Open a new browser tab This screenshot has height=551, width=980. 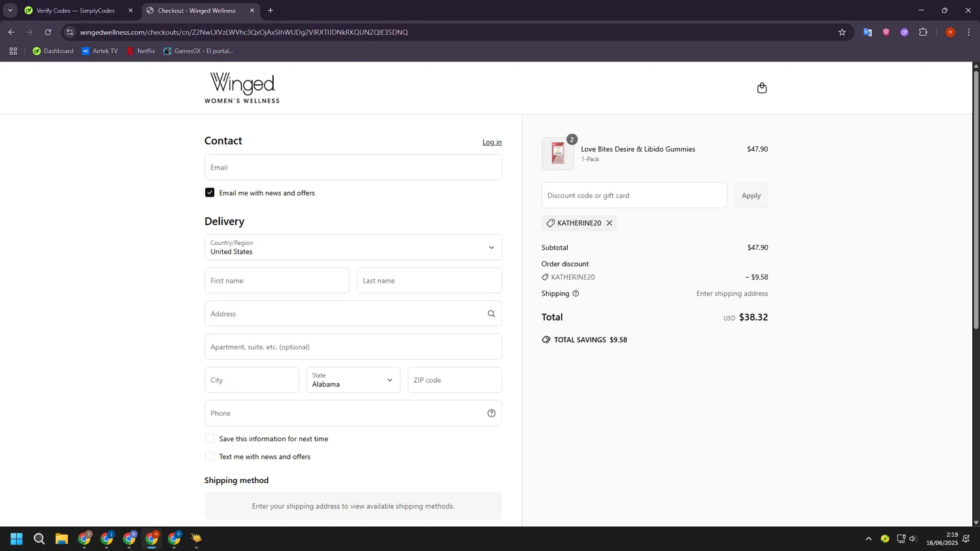click(x=270, y=10)
